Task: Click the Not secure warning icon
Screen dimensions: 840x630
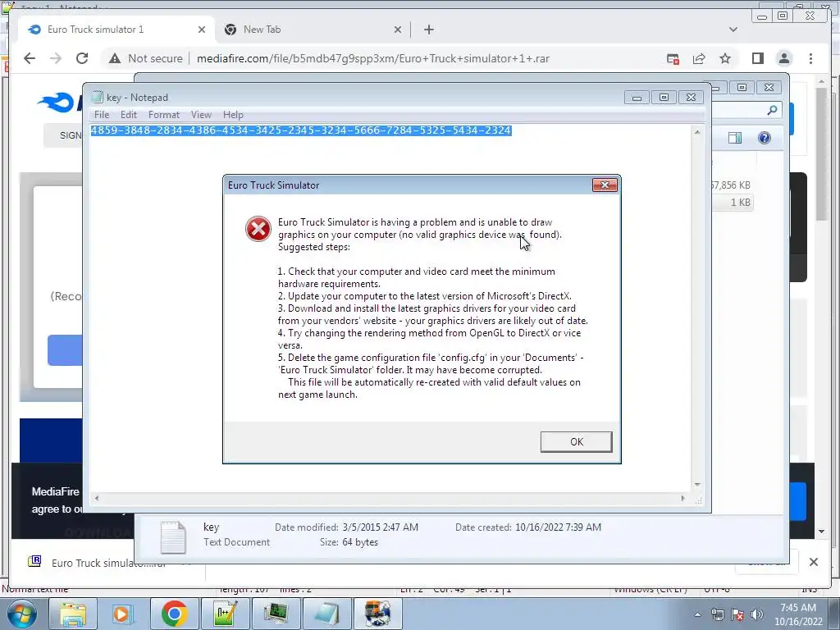Action: (115, 58)
